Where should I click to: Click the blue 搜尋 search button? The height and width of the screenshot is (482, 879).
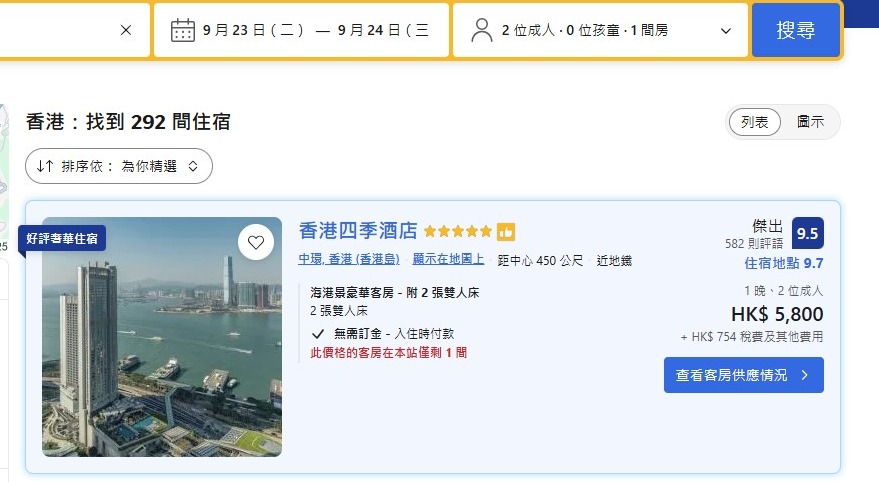pos(795,30)
